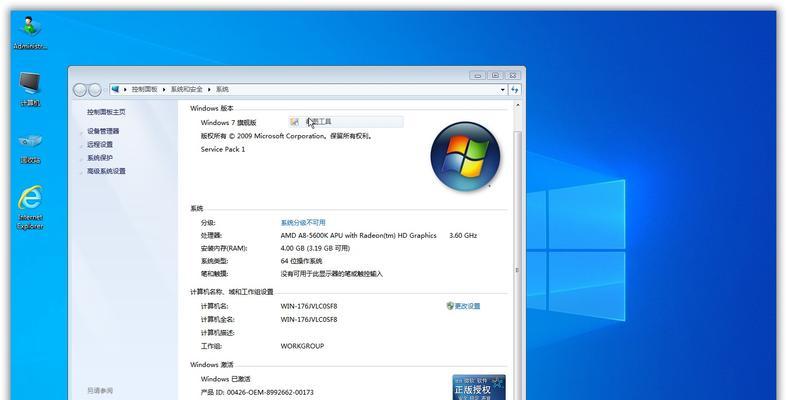This screenshot has height=400, width=787.
Task: Go forward with the round Forward button
Action: point(95,90)
